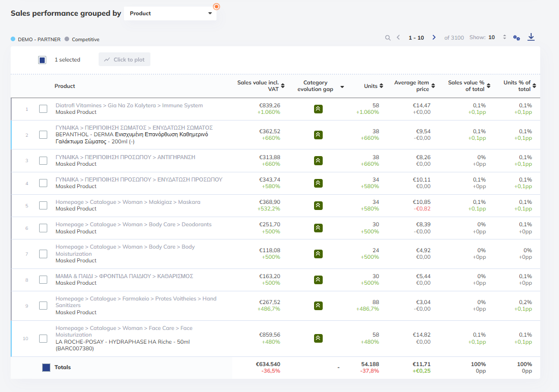
Task: Open LA ROCHE-POSAY HYDRAPHASE product link
Action: click(122, 345)
